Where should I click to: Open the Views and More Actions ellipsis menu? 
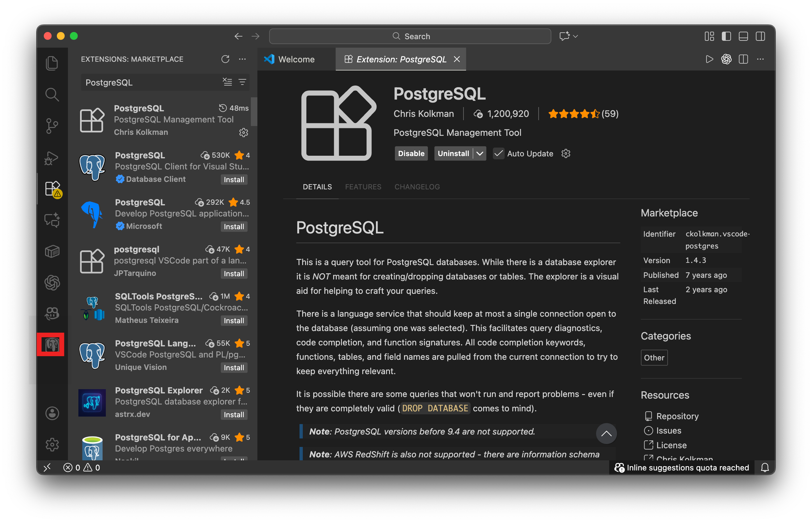coord(242,59)
